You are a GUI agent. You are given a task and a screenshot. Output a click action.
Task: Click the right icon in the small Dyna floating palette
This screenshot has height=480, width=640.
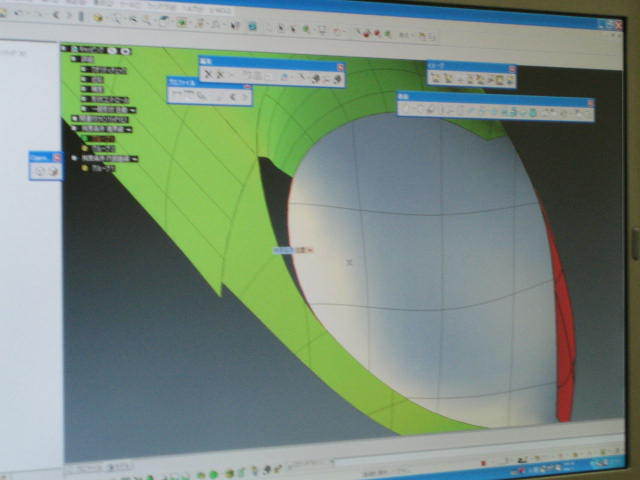click(53, 172)
